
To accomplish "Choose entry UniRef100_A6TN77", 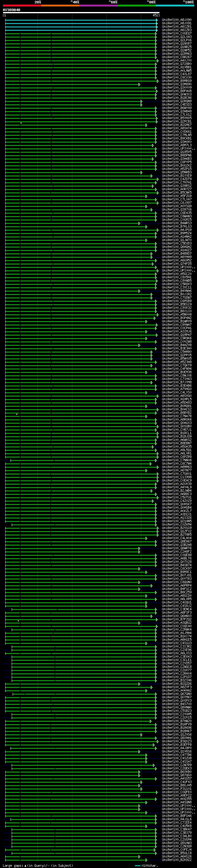I will pyautogui.click(x=177, y=470).
